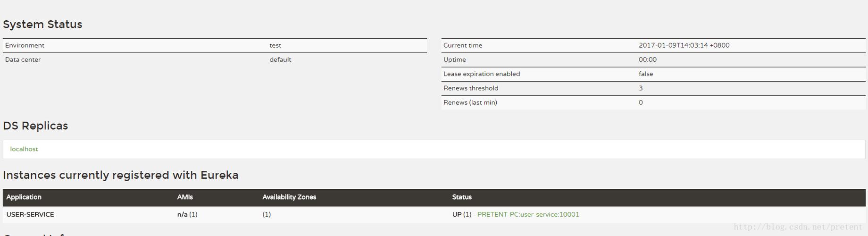Select the Lease expiration enabled false value
The height and width of the screenshot is (236, 868).
pos(646,74)
